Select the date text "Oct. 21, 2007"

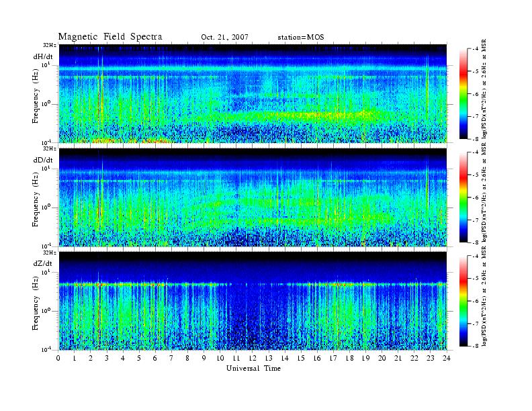224,38
